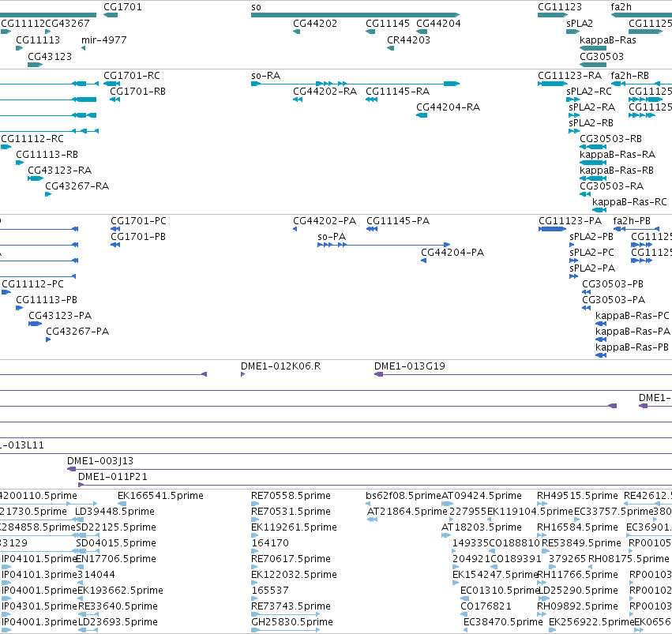
Task: Click the so-RA transcript label
Action: pyautogui.click(x=265, y=76)
